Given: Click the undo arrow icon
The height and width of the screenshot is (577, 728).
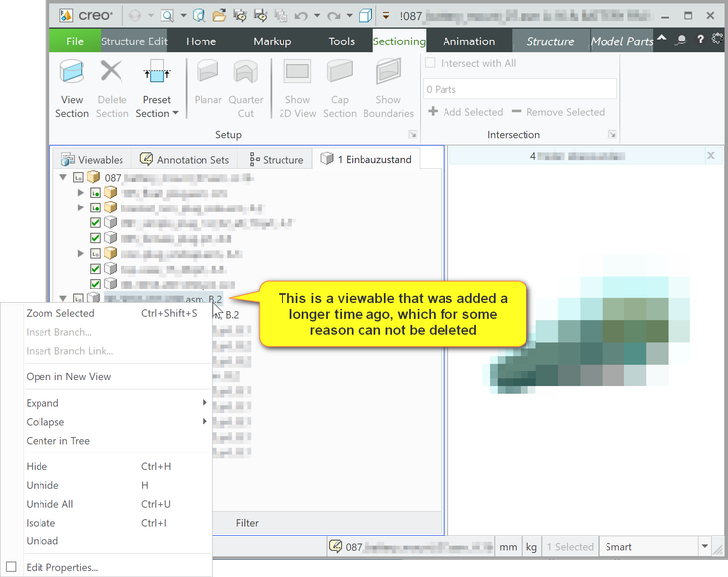Looking at the screenshot, I should pos(301,16).
